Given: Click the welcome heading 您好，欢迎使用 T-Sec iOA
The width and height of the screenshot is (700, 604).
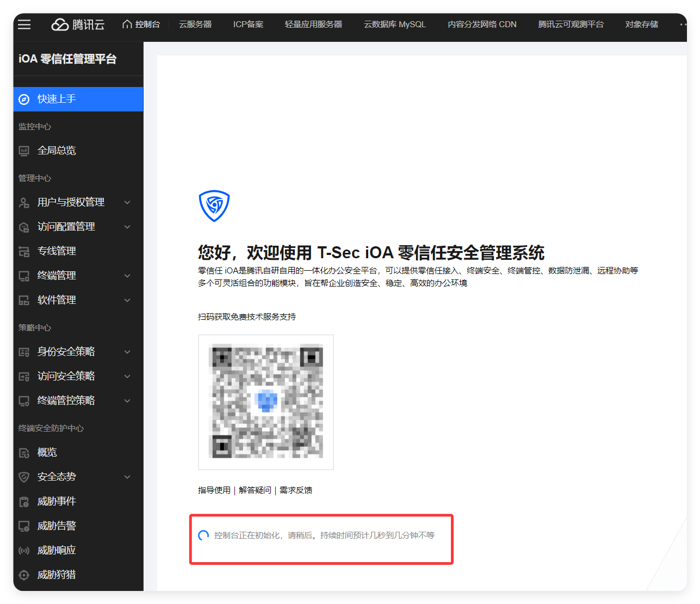Looking at the screenshot, I should pos(371,253).
